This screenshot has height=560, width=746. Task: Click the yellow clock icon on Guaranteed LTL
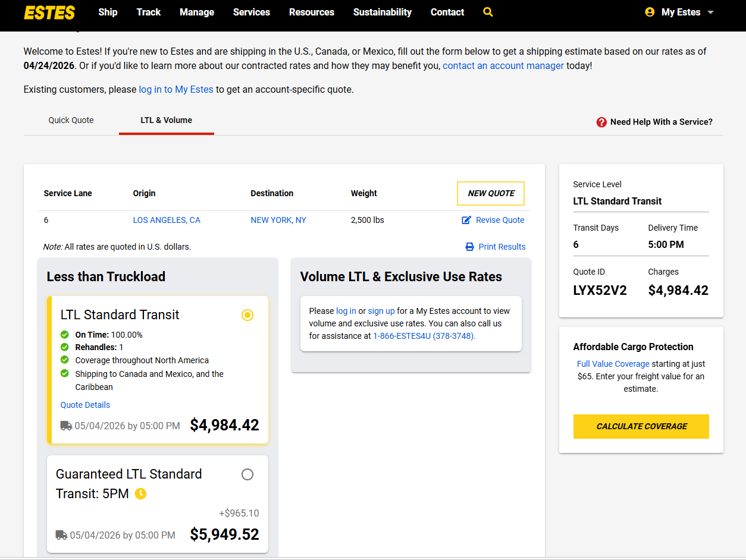140,493
